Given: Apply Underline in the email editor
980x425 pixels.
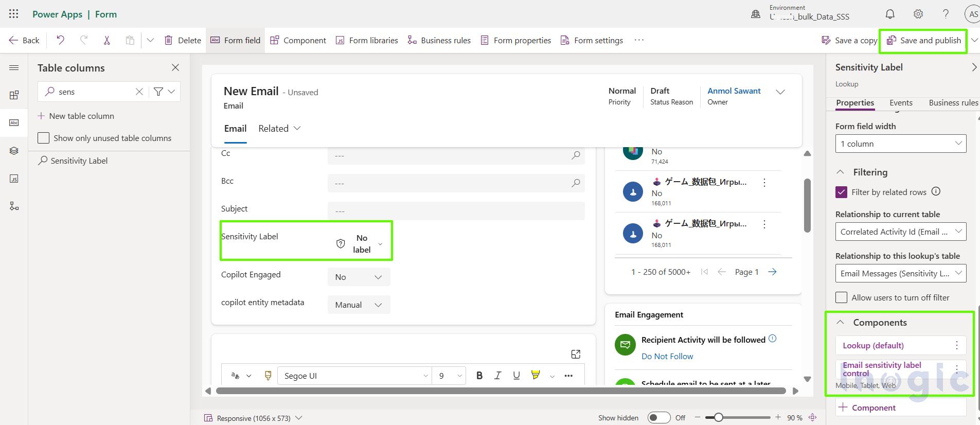Looking at the screenshot, I should point(516,376).
